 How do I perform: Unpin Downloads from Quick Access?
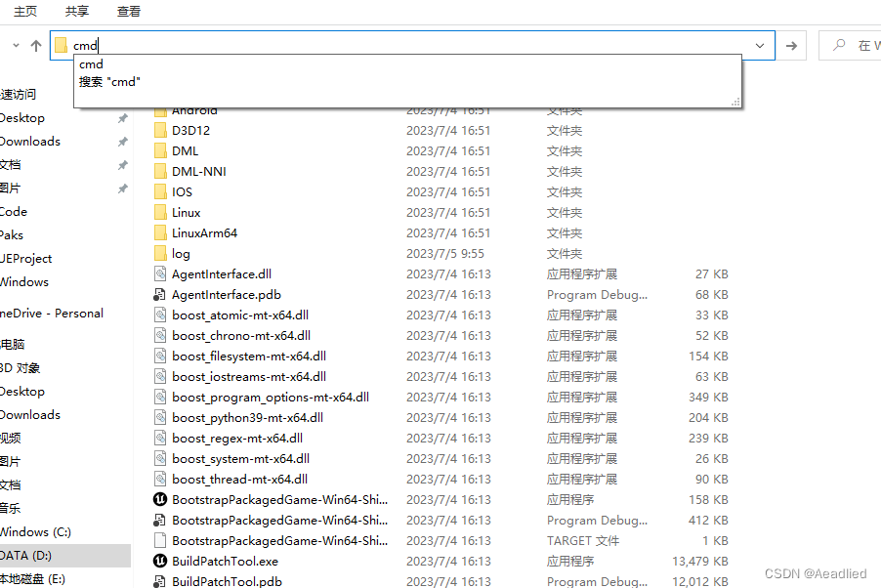click(x=125, y=141)
